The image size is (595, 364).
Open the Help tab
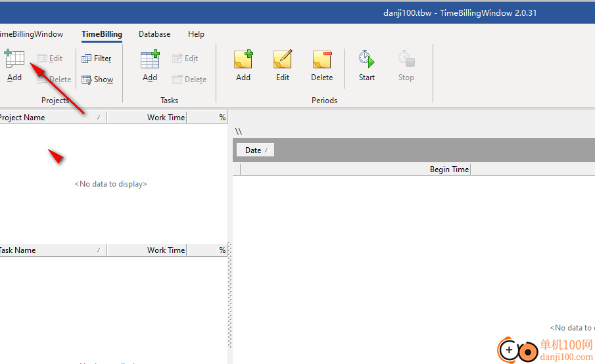196,34
